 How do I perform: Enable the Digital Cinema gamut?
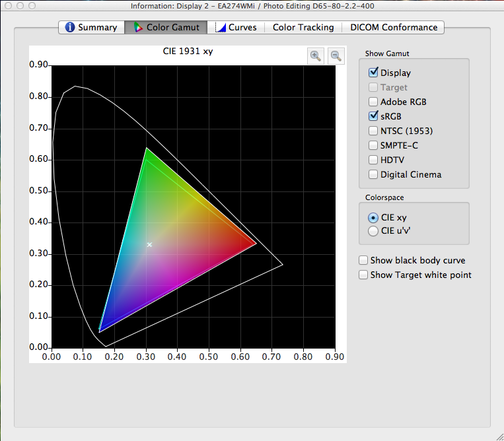pyautogui.click(x=373, y=174)
